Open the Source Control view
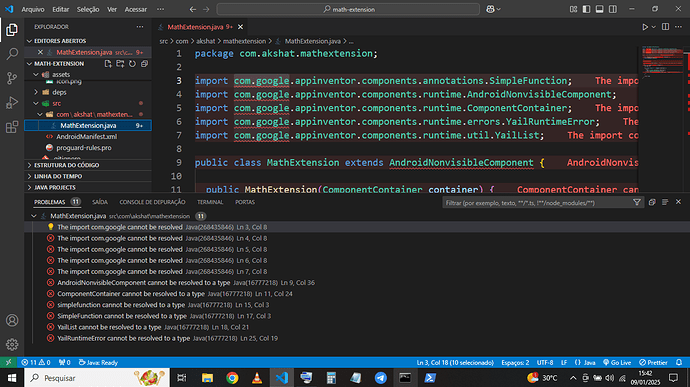The width and height of the screenshot is (690, 387). pyautogui.click(x=12, y=78)
